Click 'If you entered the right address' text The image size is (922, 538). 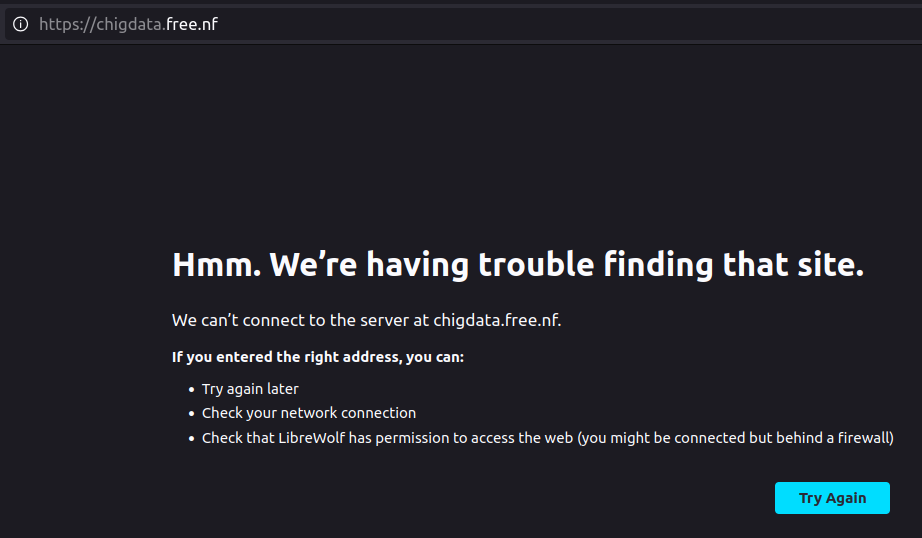[285, 357]
